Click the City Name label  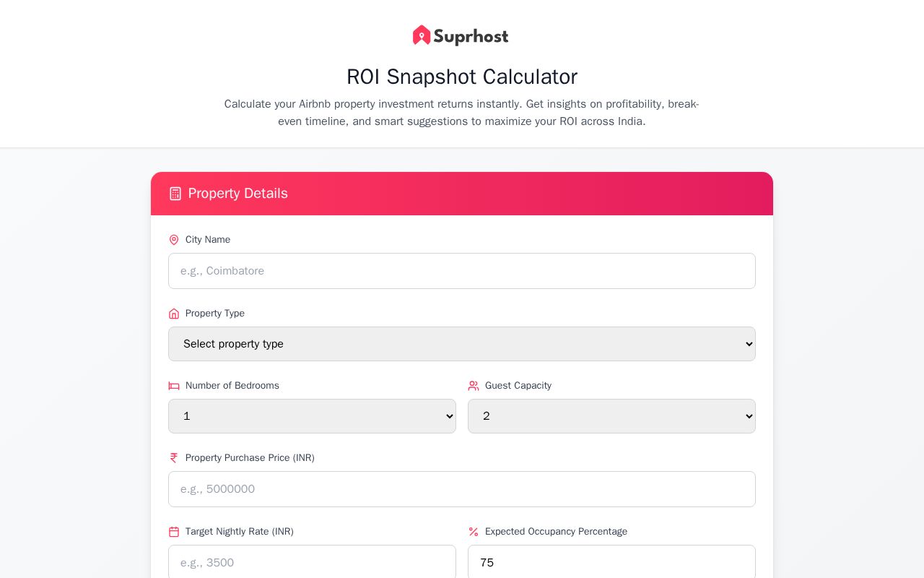[x=208, y=240]
